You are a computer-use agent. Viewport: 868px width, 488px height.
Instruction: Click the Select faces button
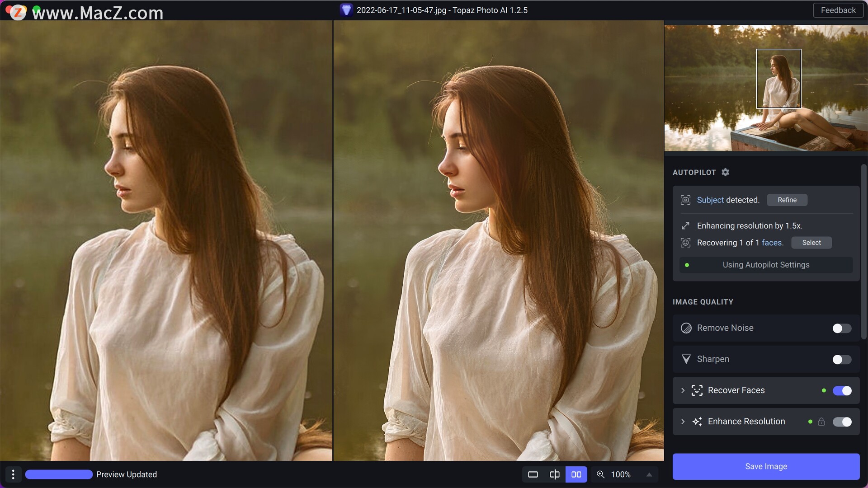click(811, 243)
